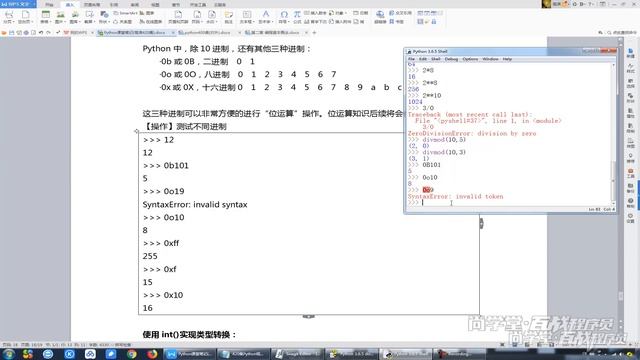Switch to the python400 docx document tab
The image size is (640, 360).
(208, 33)
